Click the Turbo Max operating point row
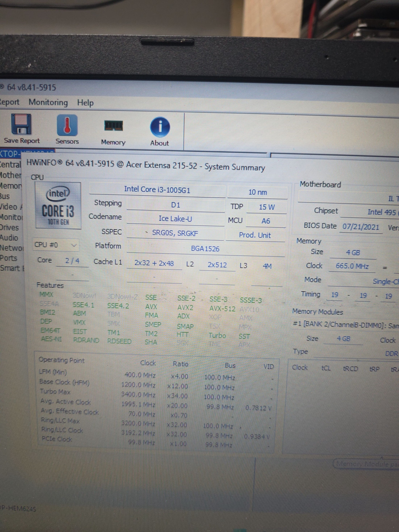399x532 pixels. pyautogui.click(x=156, y=395)
